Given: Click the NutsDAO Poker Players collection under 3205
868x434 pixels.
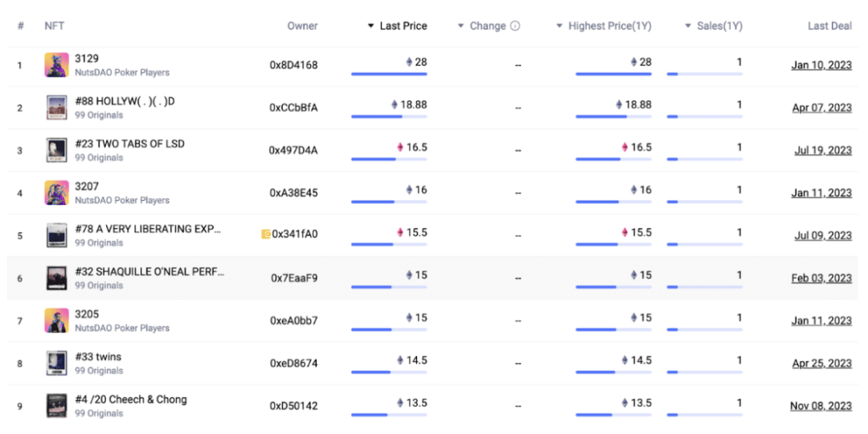Looking at the screenshot, I should coord(122,328).
